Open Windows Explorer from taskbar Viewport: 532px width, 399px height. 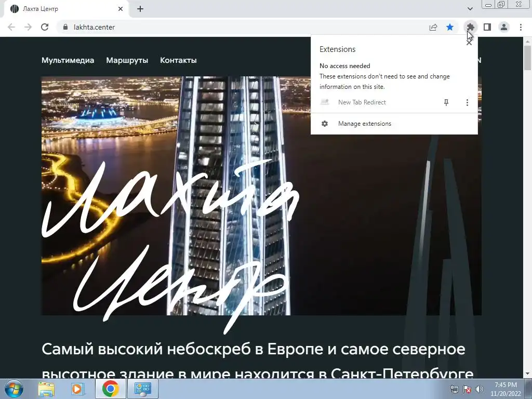(x=46, y=389)
